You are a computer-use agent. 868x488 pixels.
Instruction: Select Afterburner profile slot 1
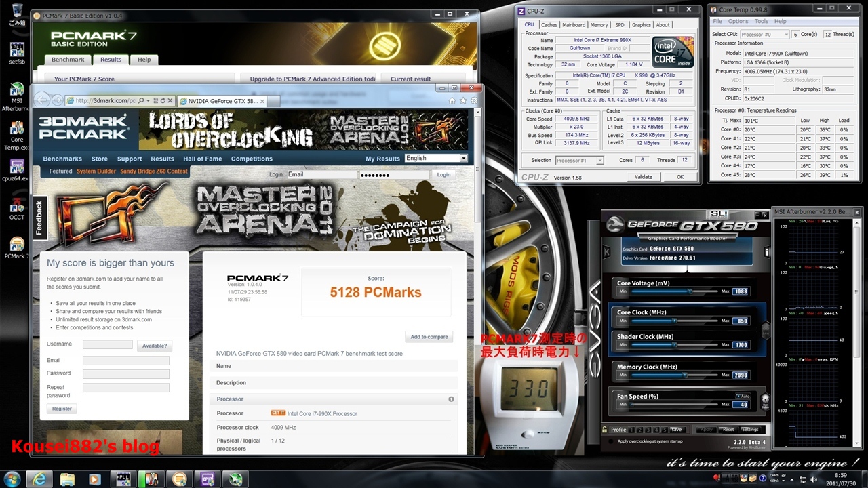(x=631, y=430)
